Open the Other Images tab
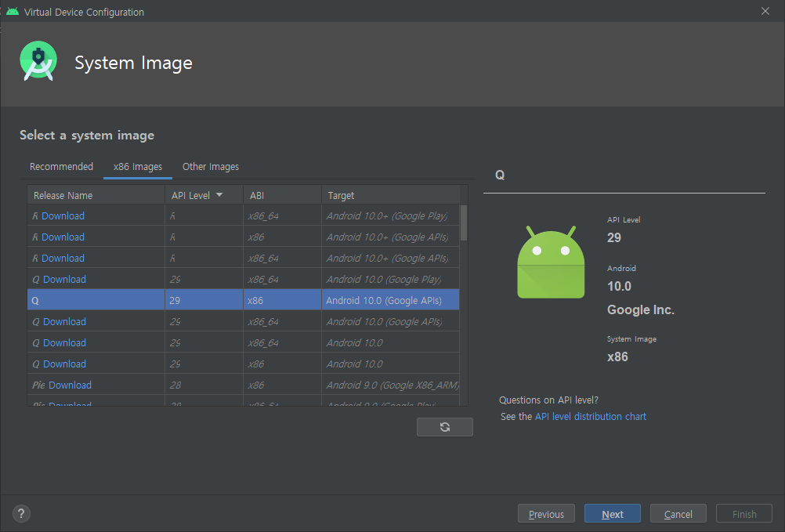The height and width of the screenshot is (532, 785). click(210, 167)
